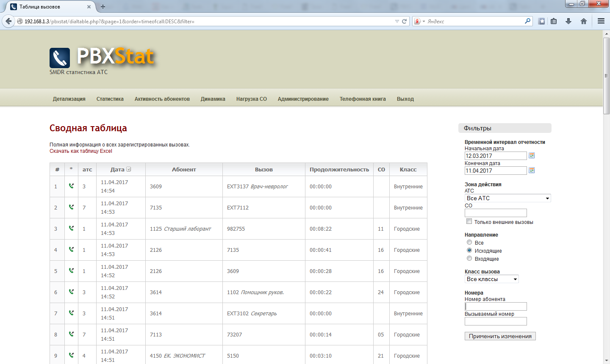Toggle sort arrow on the 'Дата' column
This screenshot has width=610, height=364.
click(x=129, y=169)
